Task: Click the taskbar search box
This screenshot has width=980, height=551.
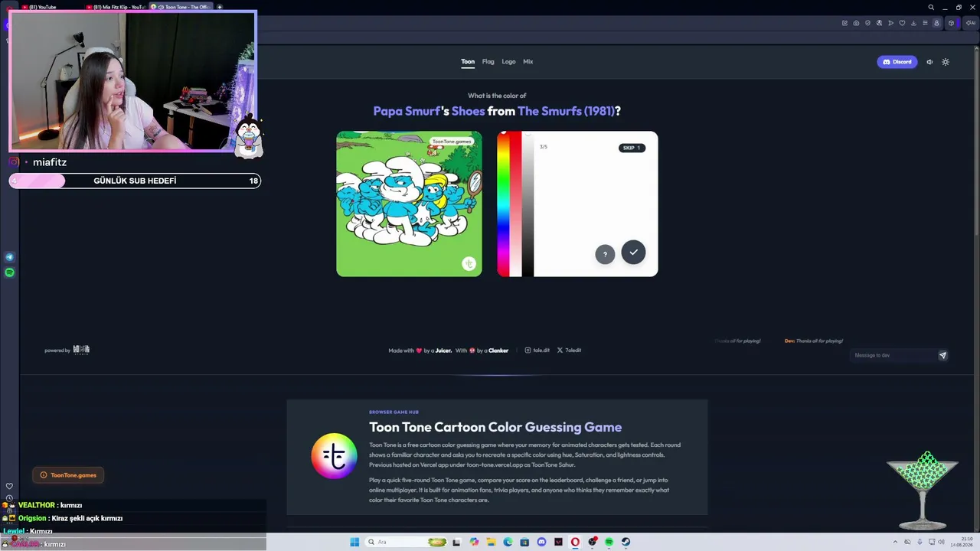Action: click(x=407, y=542)
